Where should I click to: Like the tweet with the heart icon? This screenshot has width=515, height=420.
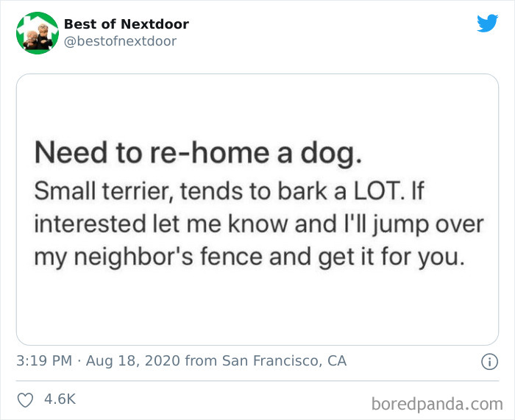[x=25, y=399]
